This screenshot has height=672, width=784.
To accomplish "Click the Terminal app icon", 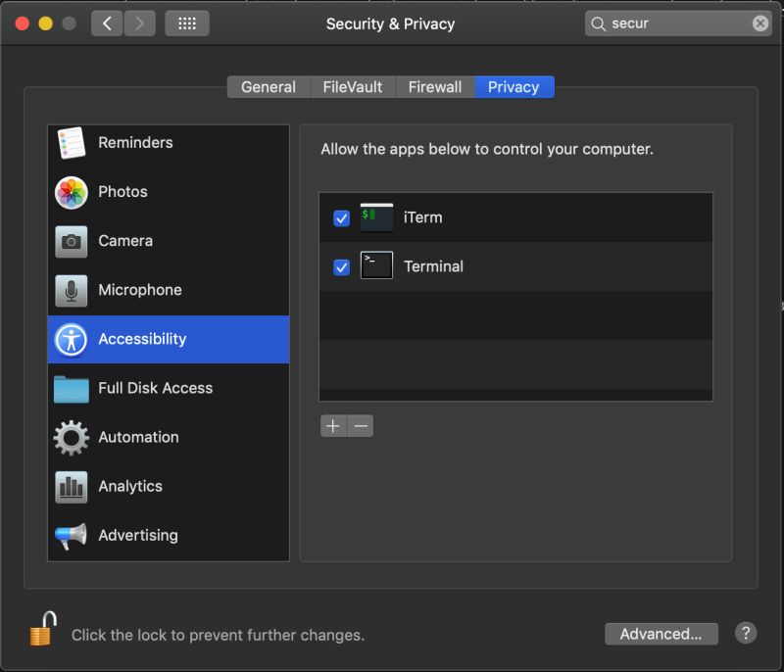I will click(x=376, y=265).
